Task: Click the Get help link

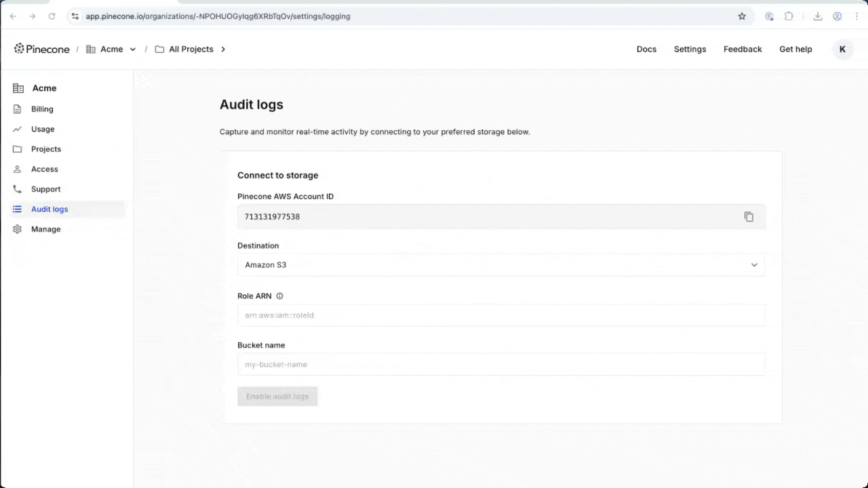Action: tap(795, 49)
